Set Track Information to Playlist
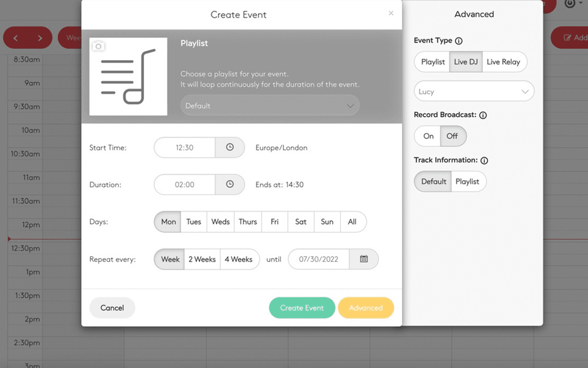 [x=467, y=181]
